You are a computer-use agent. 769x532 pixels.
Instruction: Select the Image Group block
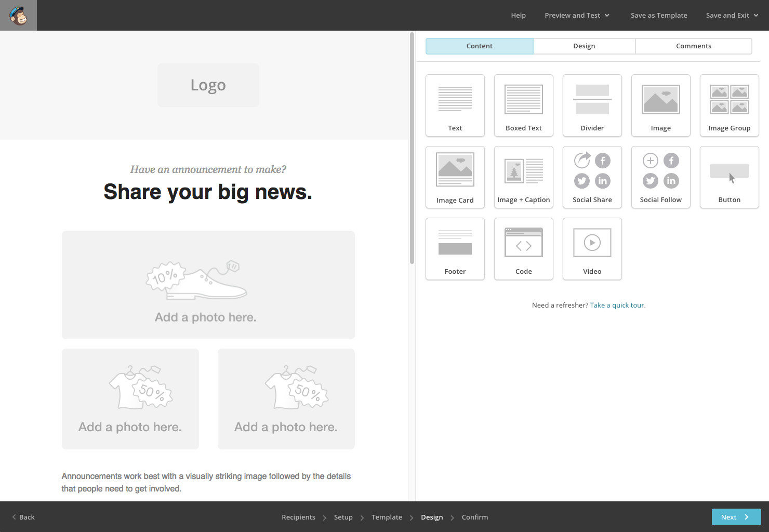tap(729, 105)
